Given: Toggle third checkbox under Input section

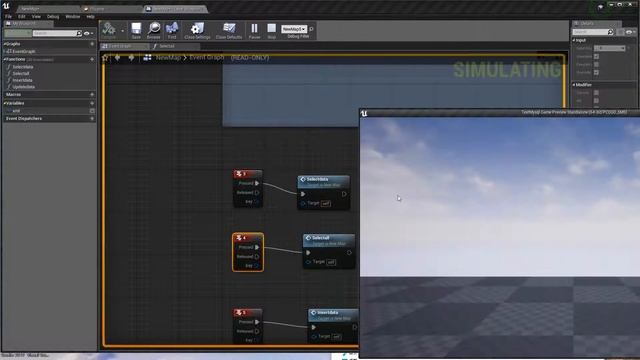Looking at the screenshot, I should tap(596, 73).
